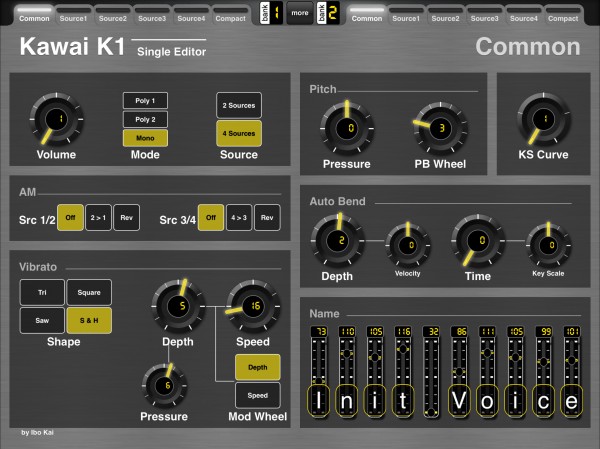The image size is (600, 449).
Task: Open bank 1 Source4 tab
Action: [191, 15]
